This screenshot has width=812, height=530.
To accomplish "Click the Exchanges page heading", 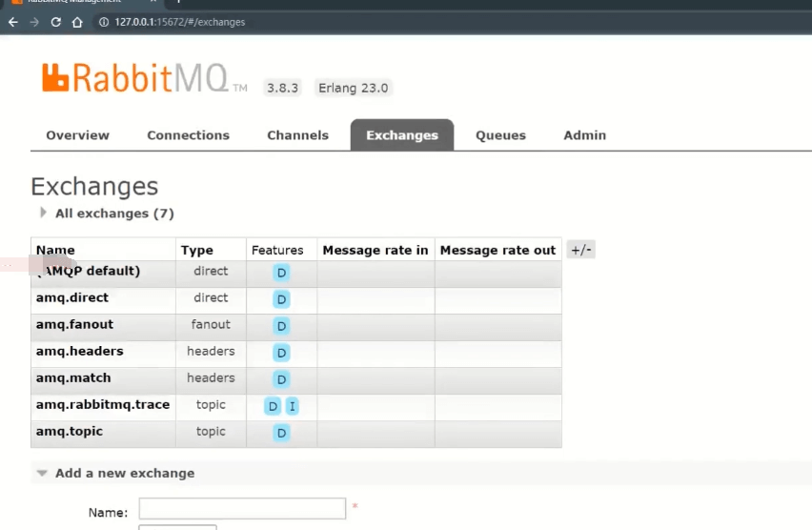I will click(x=94, y=187).
